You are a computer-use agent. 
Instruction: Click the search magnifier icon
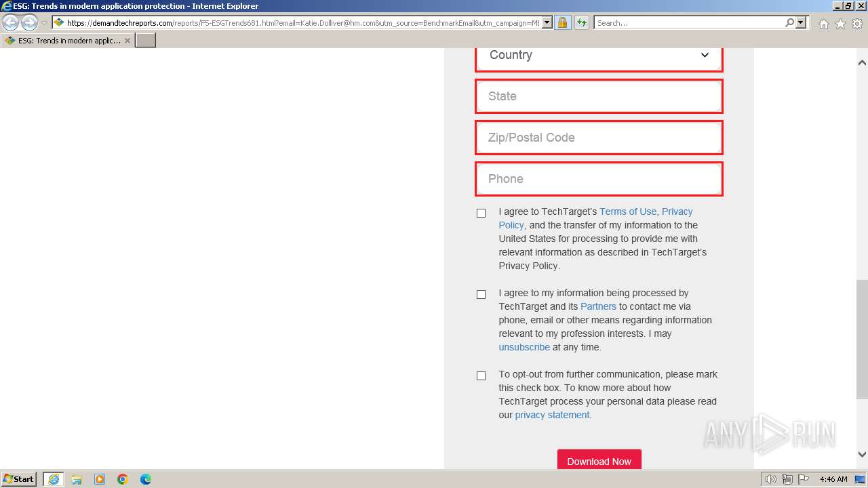tap(789, 23)
